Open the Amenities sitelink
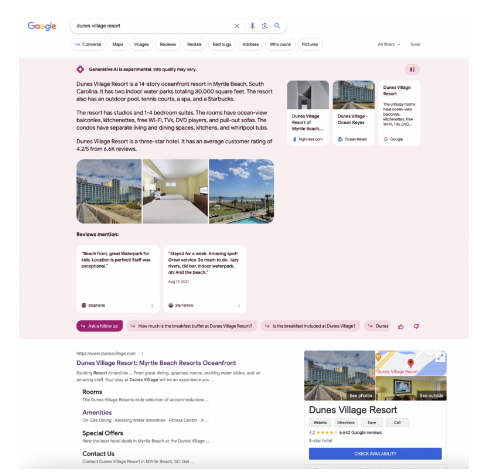Screen dimensions: 481x472 click(x=97, y=412)
